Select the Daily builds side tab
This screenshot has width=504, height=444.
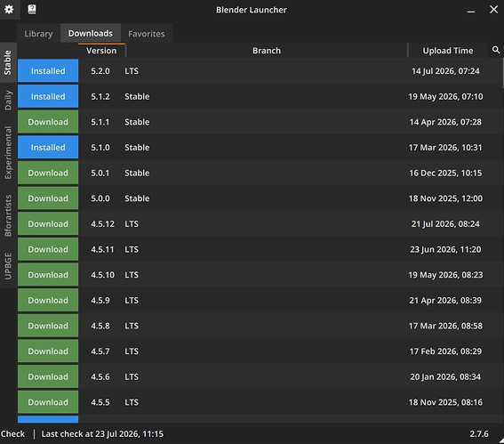tap(8, 101)
